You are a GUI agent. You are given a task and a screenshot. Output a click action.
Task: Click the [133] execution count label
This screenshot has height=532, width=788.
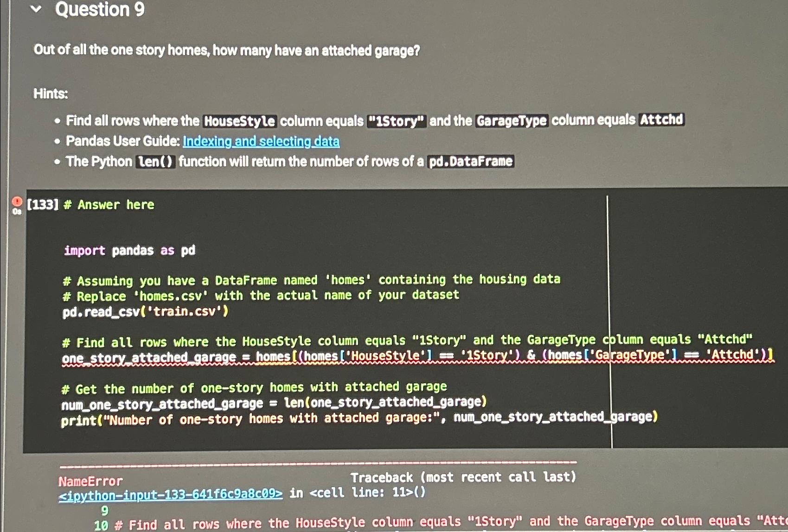point(42,204)
